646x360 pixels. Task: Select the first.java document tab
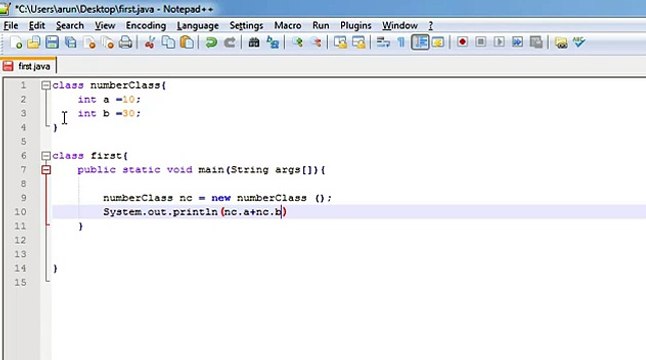coord(28,66)
